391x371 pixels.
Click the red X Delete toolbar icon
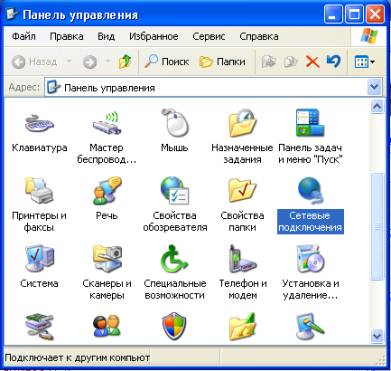tap(312, 62)
